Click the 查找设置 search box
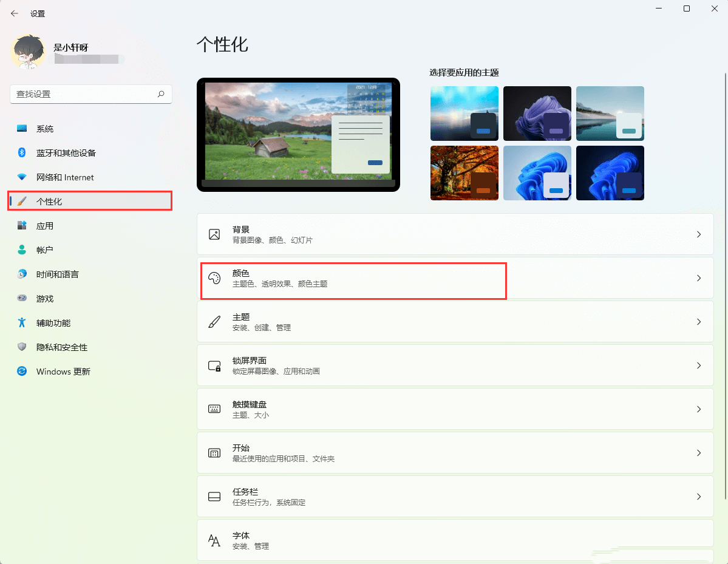 [x=90, y=94]
